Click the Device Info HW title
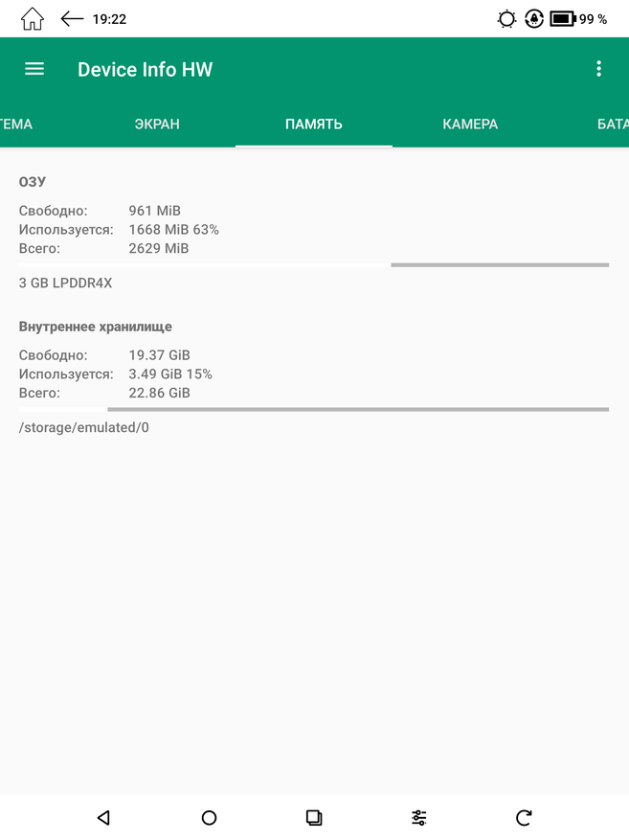The height and width of the screenshot is (840, 629). 146,70
